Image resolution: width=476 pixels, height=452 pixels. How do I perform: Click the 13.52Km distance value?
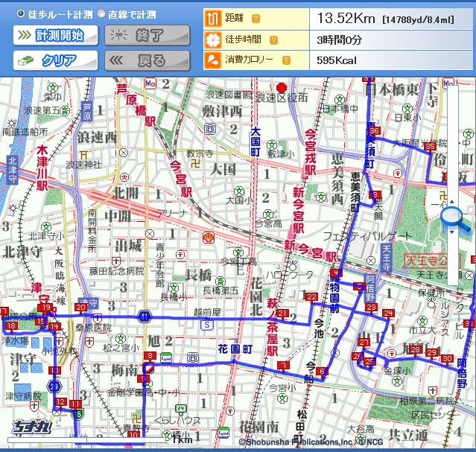[x=346, y=19]
